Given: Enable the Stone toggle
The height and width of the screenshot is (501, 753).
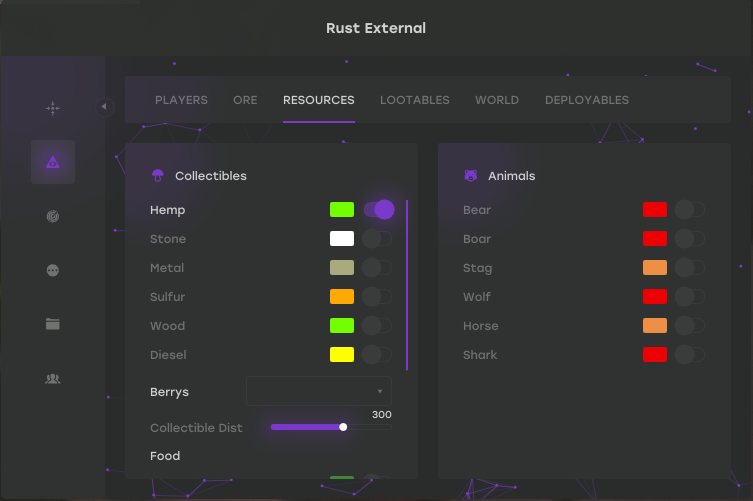Looking at the screenshot, I should point(376,239).
